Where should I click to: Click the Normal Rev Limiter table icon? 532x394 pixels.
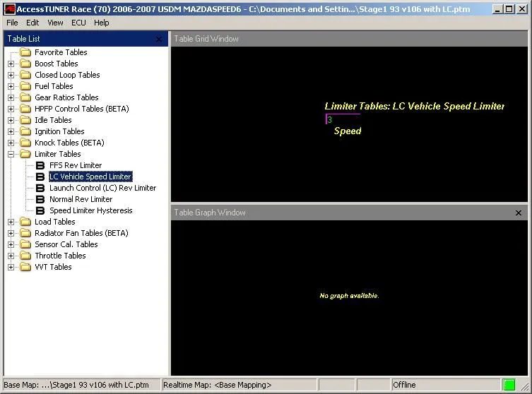pos(40,199)
